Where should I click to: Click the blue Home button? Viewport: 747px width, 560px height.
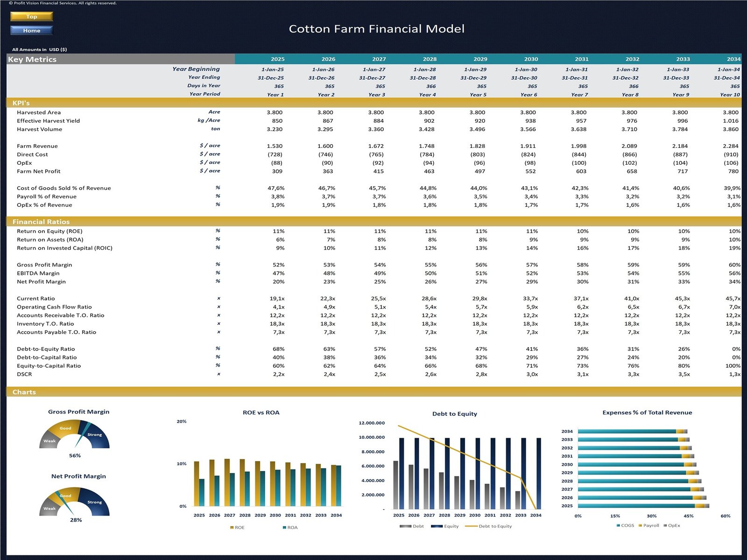[31, 30]
